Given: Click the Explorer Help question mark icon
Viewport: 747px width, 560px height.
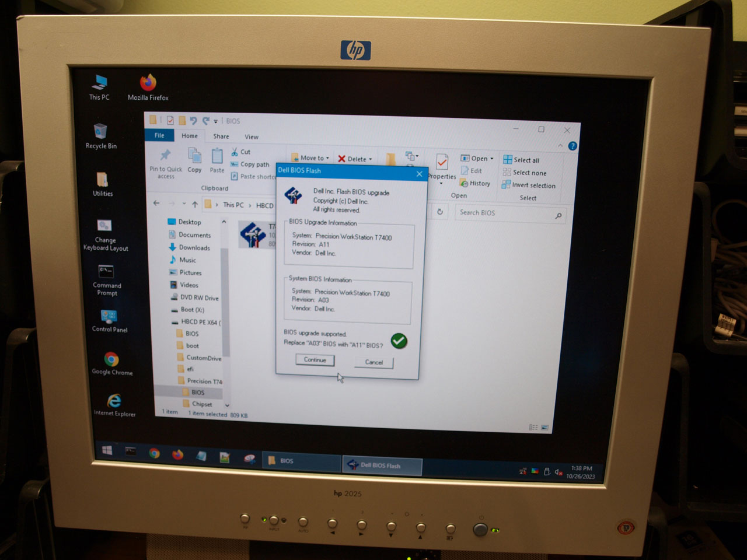Looking at the screenshot, I should click(x=573, y=146).
